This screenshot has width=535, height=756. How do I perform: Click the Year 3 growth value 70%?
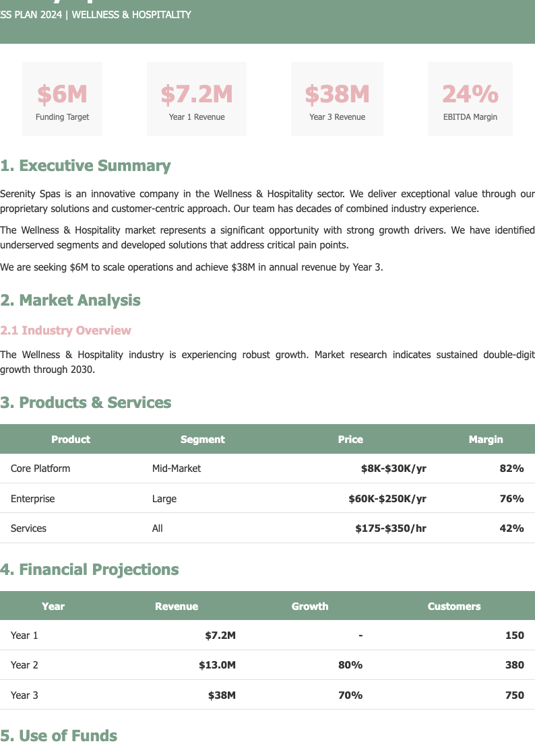click(350, 695)
